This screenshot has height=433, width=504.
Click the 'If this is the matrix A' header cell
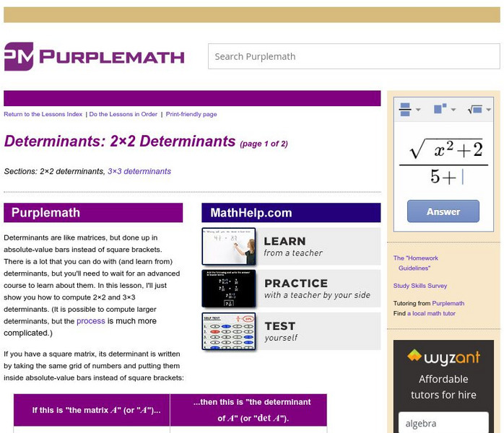pos(92,410)
